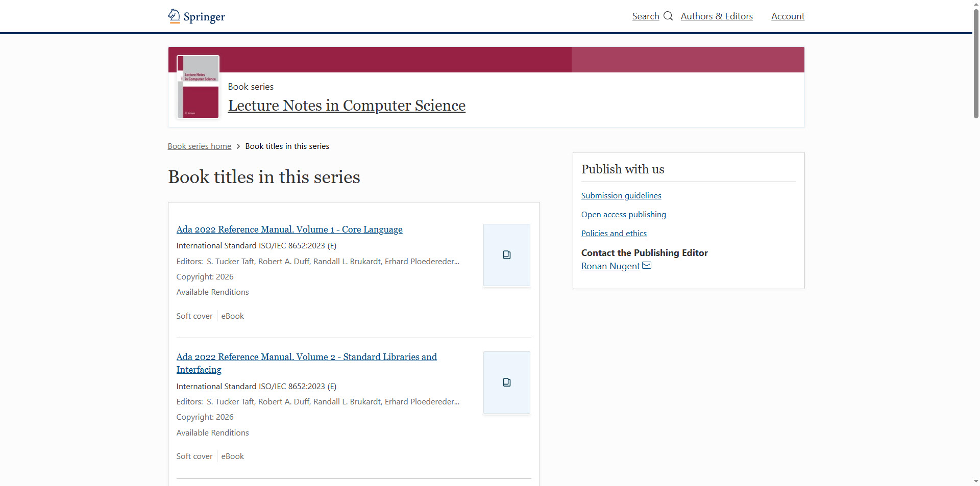
Task: Visit the Policies and ethics page
Action: pos(614,234)
